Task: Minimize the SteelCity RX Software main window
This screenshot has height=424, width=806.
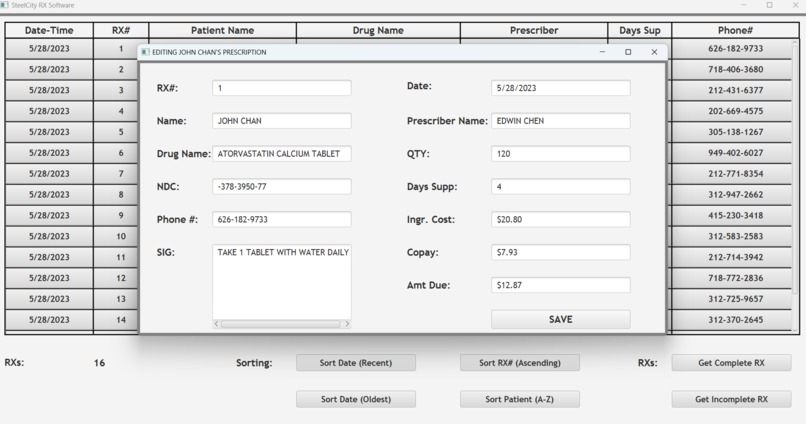Action: [744, 5]
